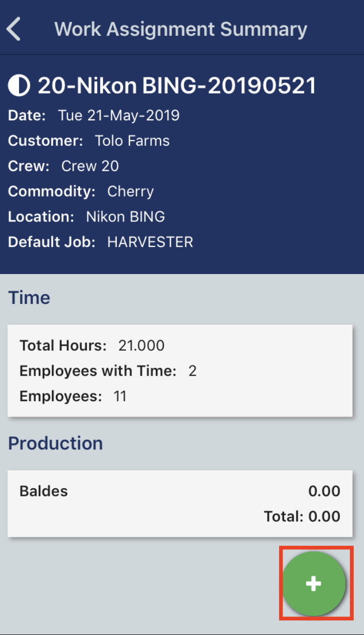Viewport: 364px width, 635px height.
Task: Select the 20-Nikon BING-20190521 assignment name
Action: click(x=177, y=86)
